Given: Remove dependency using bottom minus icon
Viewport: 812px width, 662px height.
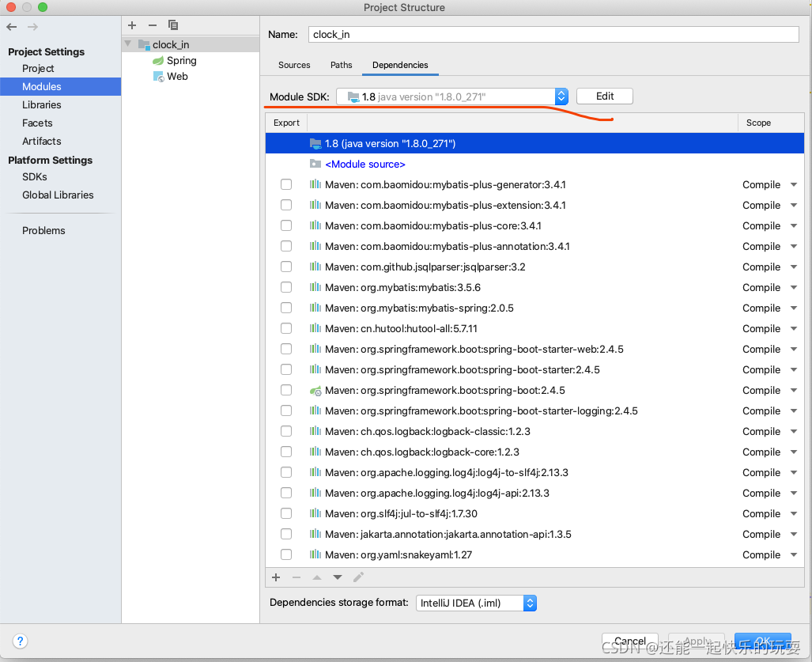Looking at the screenshot, I should coord(296,577).
